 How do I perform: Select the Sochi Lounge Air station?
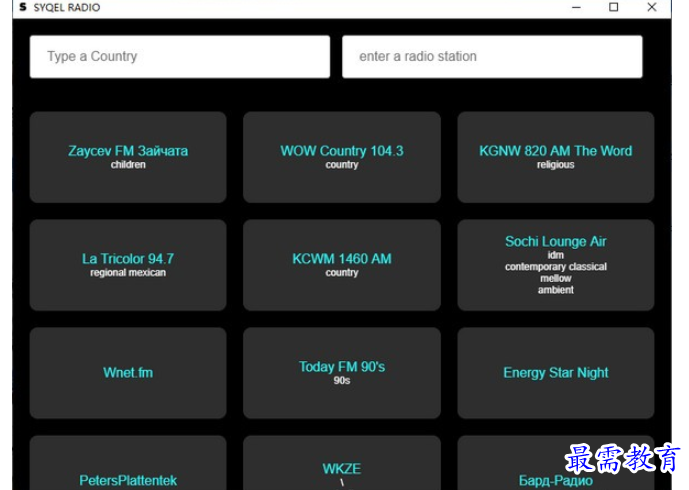coord(555,265)
